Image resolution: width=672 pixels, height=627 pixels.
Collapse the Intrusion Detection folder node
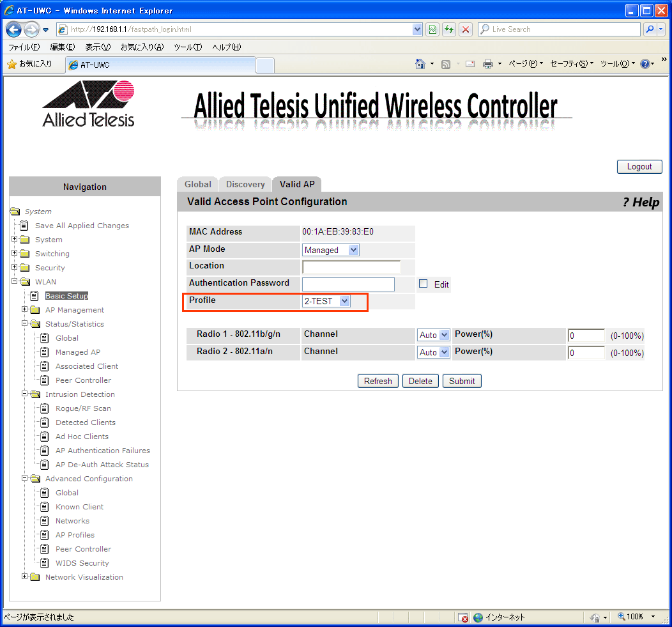click(x=24, y=393)
